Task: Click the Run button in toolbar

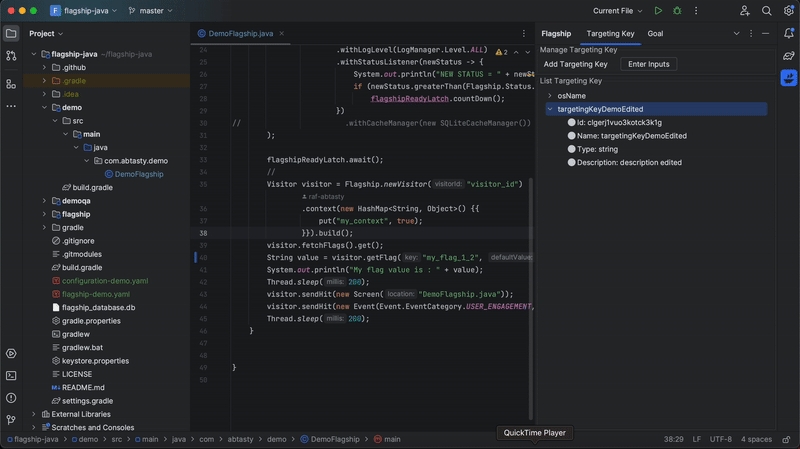Action: click(x=658, y=11)
